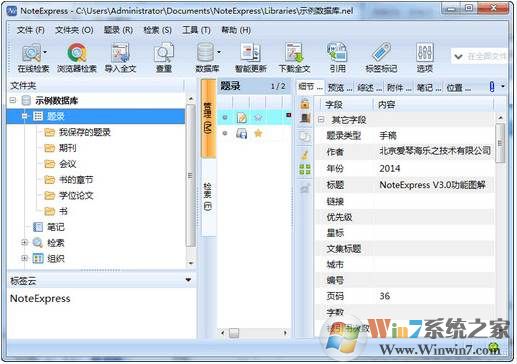Collapse the 示例数据库 tree node
The width and height of the screenshot is (517, 364).
pyautogui.click(x=13, y=100)
